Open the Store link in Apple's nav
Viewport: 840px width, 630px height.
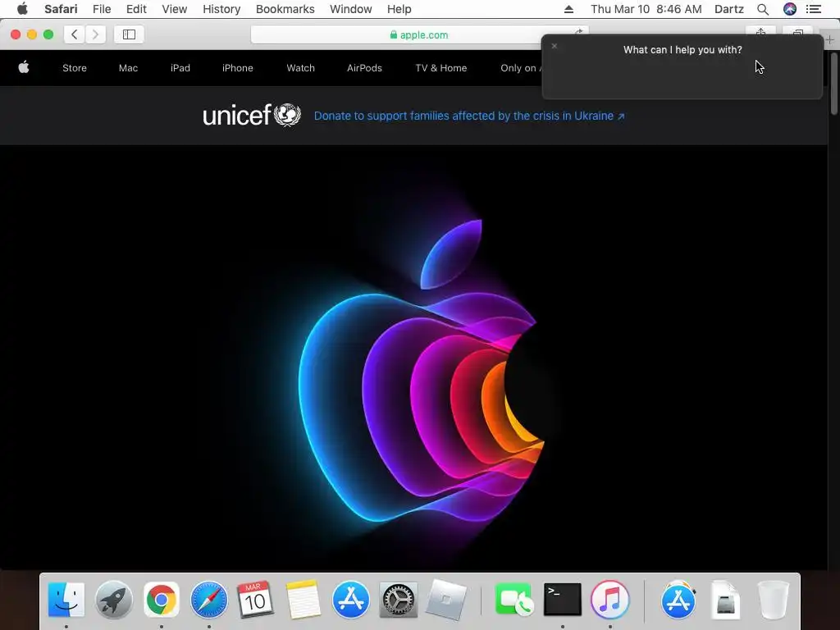(75, 68)
